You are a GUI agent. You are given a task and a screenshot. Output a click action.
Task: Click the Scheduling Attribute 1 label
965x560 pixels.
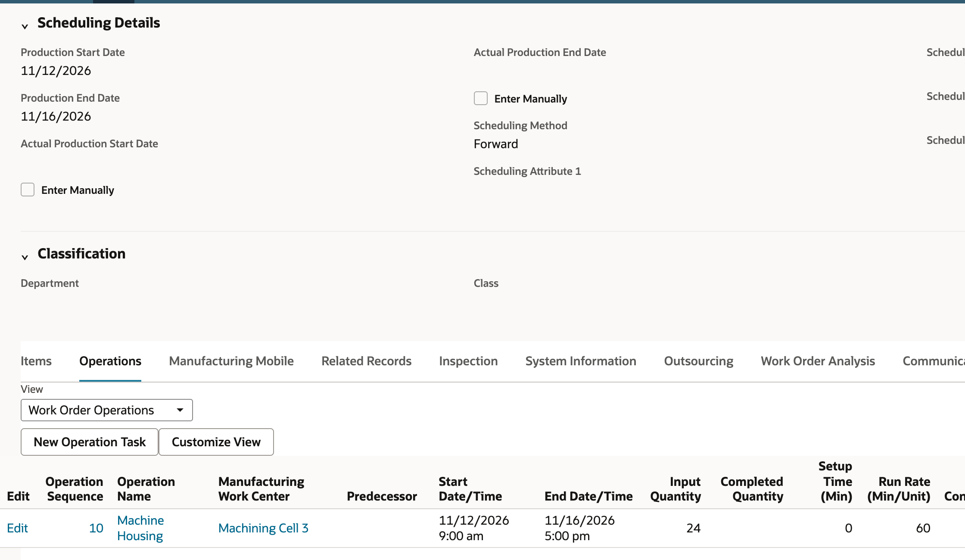pyautogui.click(x=527, y=171)
